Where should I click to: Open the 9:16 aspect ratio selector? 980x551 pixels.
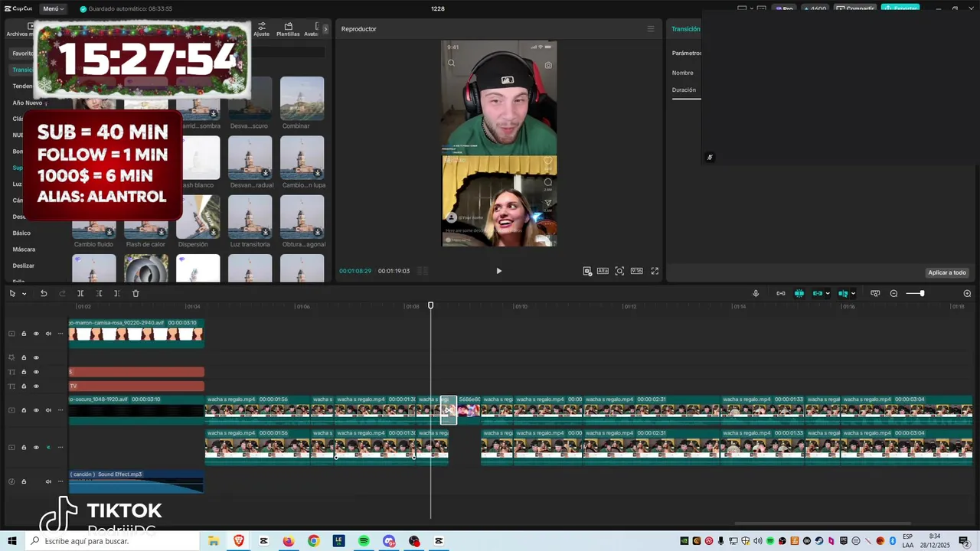pyautogui.click(x=636, y=271)
